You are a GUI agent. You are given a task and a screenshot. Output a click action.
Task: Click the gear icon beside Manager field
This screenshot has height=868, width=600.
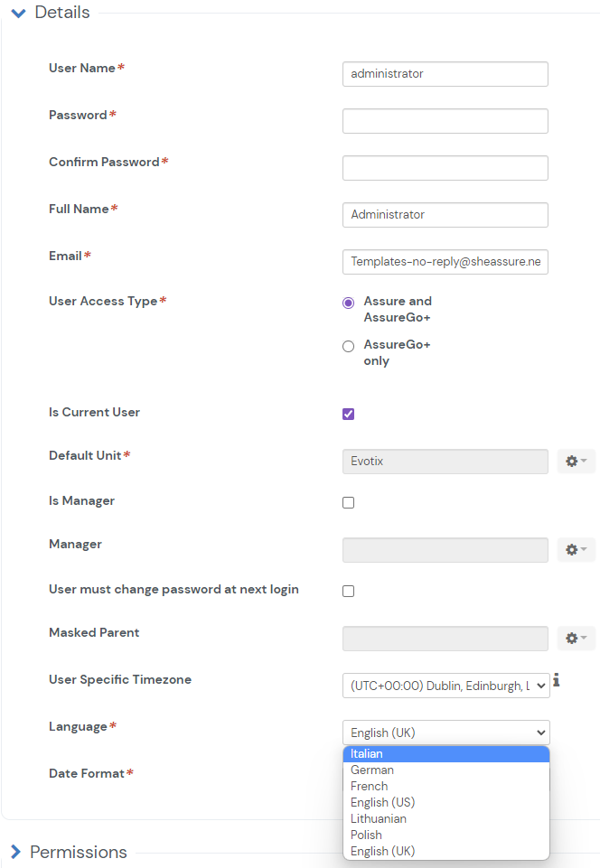pyautogui.click(x=576, y=550)
